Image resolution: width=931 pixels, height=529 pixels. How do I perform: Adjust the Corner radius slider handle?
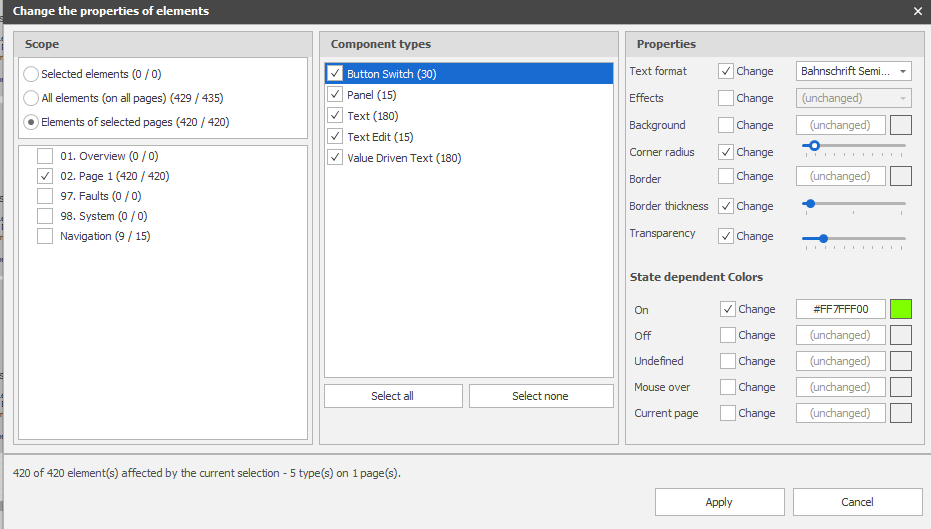click(x=815, y=145)
